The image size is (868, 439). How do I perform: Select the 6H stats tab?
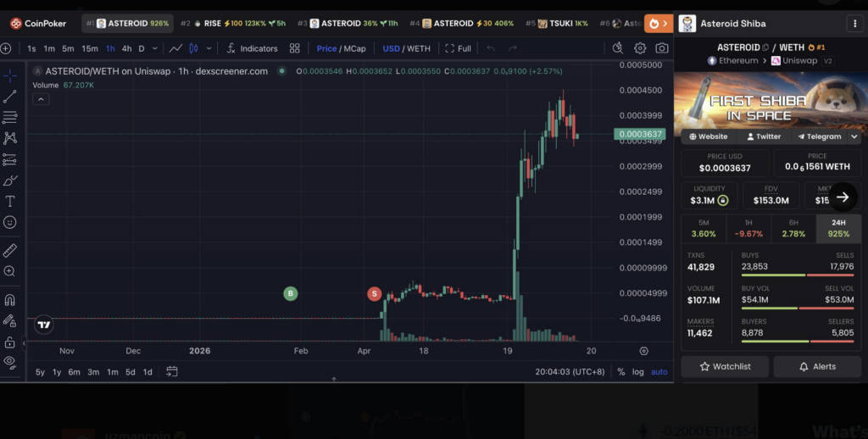(x=793, y=228)
